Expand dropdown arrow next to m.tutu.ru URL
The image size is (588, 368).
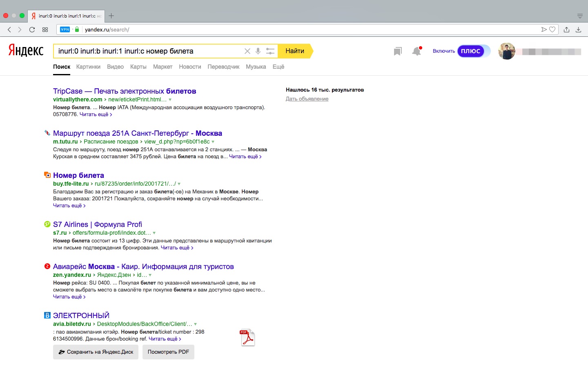click(x=213, y=142)
